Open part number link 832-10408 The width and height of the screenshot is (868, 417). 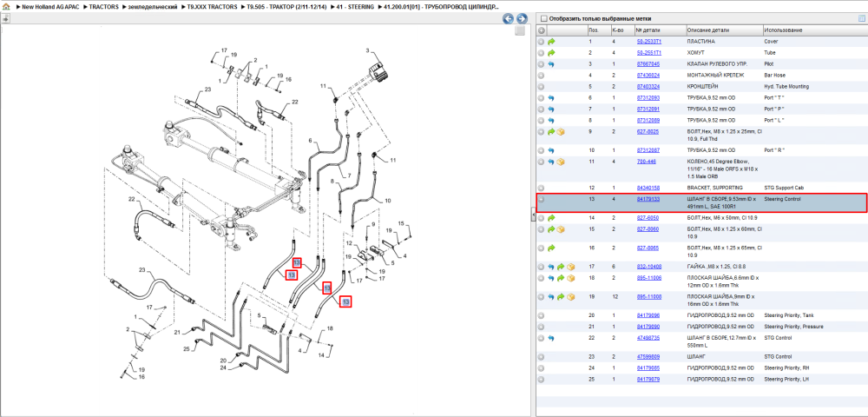(x=648, y=267)
